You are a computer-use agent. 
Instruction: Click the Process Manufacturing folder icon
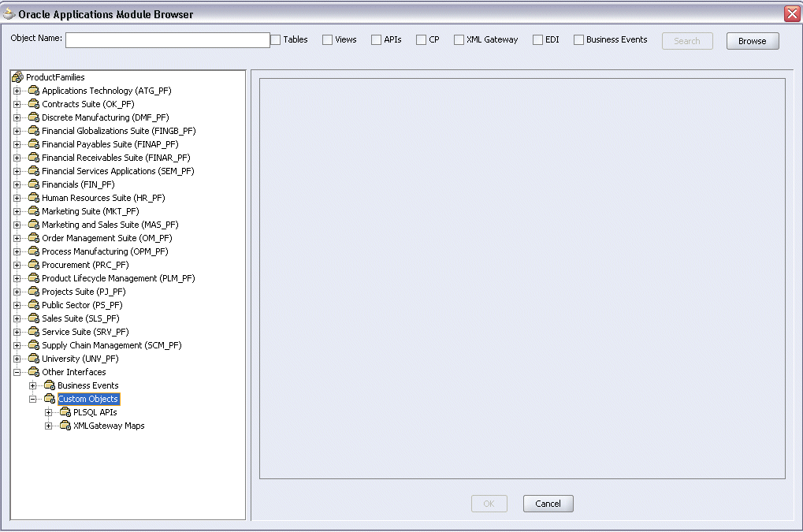point(34,251)
